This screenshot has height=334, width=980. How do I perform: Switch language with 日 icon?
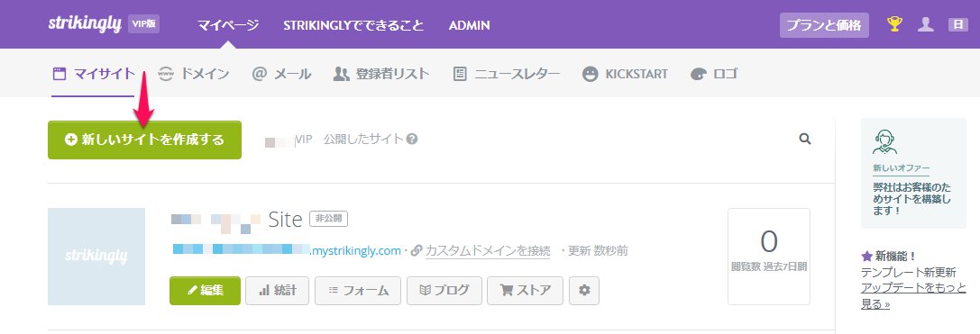pos(958,25)
